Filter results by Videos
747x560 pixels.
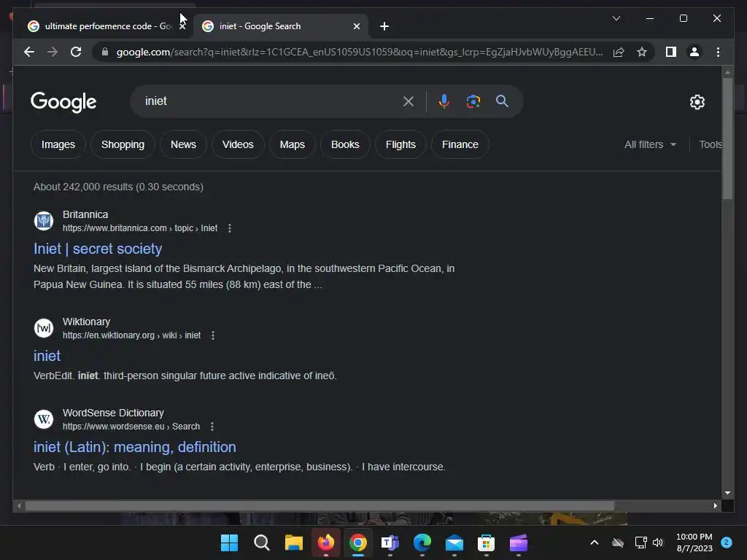coord(238,144)
